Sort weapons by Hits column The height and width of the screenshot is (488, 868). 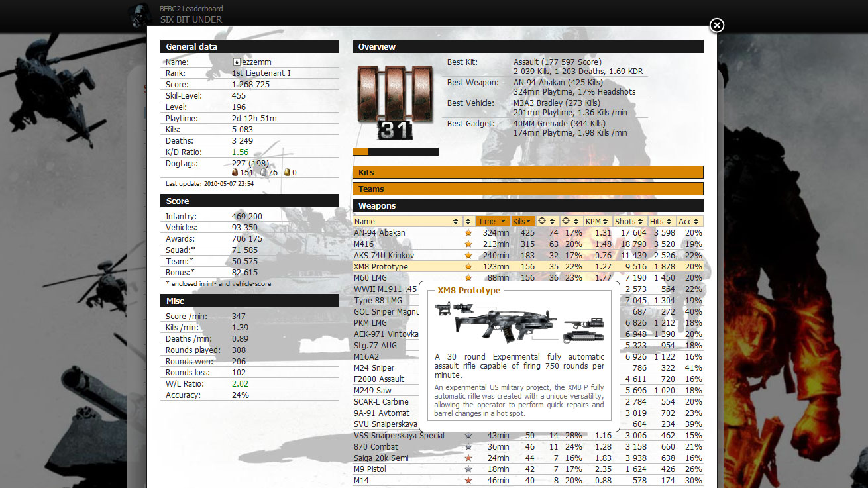[x=662, y=221]
